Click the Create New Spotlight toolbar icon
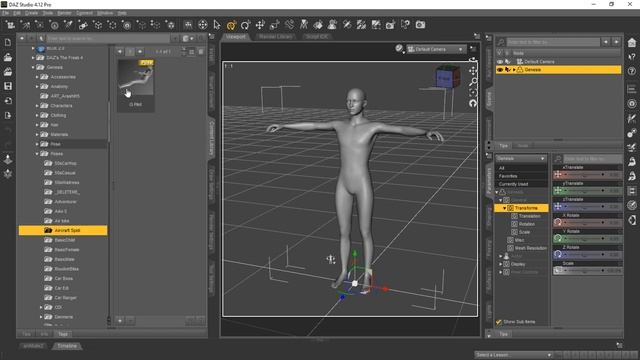Viewport: 640px width, 360px height. click(69, 25)
